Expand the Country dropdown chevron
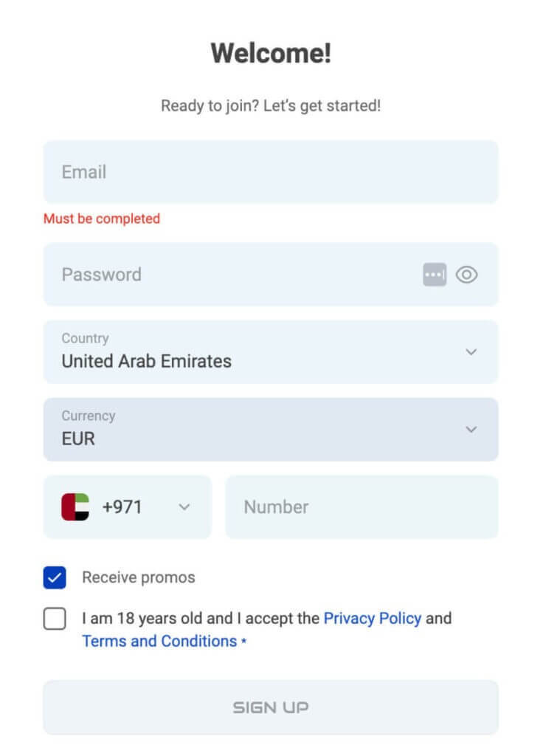 pos(471,351)
